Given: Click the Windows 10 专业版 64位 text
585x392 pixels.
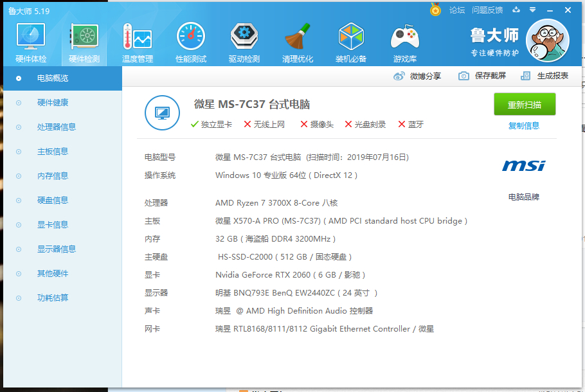Looking at the screenshot, I should tap(287, 175).
